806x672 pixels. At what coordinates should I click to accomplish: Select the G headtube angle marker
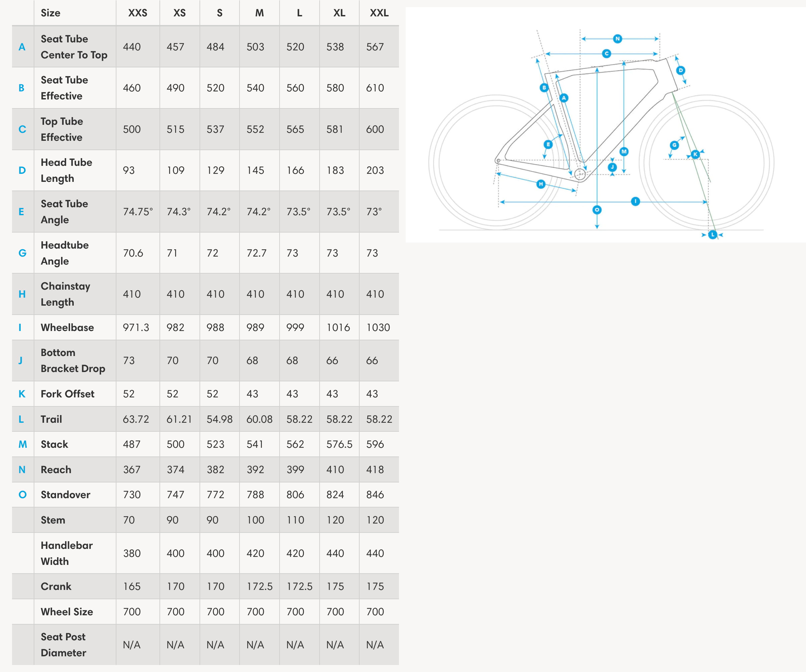[x=674, y=145]
